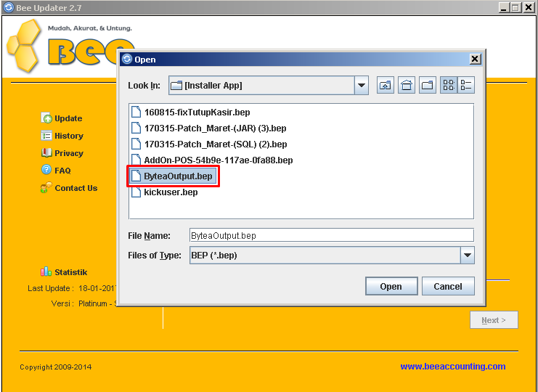Select file ByteaOutput.bep

(x=173, y=176)
